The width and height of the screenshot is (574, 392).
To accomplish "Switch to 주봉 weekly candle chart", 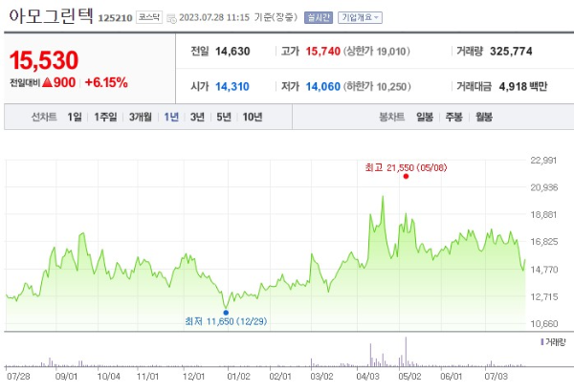I will tap(453, 117).
